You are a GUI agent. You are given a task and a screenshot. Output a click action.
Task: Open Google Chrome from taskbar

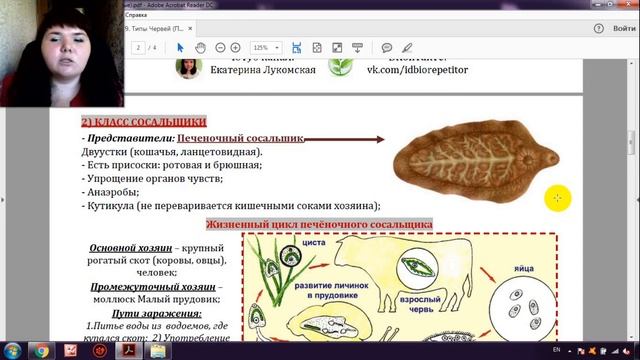coord(41,351)
